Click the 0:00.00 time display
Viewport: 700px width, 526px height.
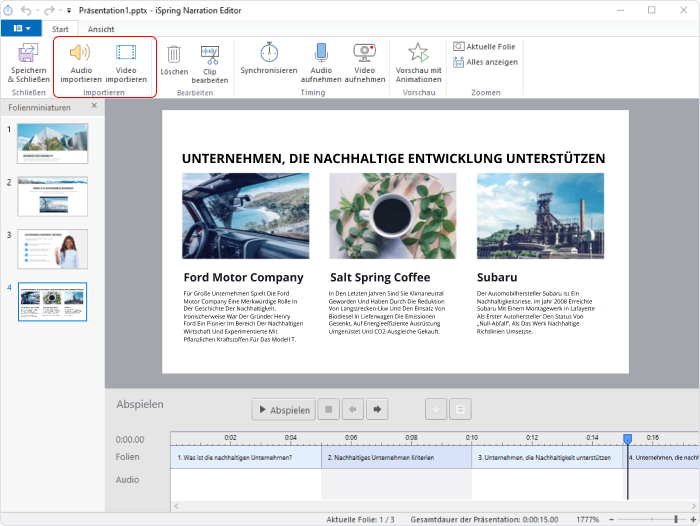pos(130,439)
